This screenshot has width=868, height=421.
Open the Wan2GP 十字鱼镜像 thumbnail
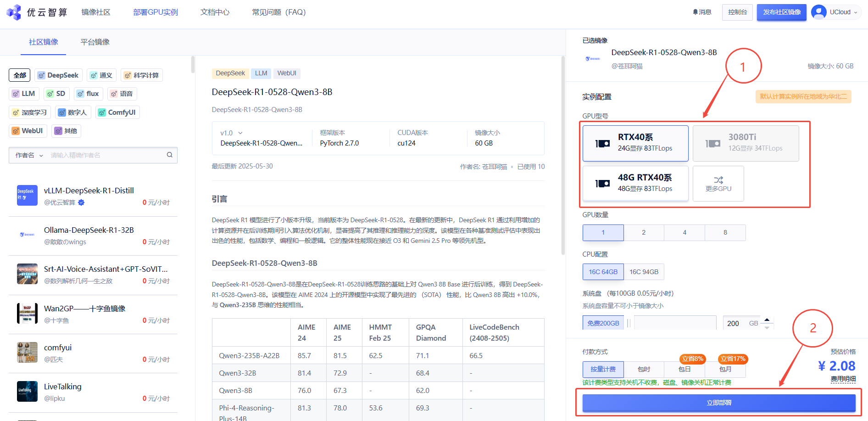pyautogui.click(x=27, y=313)
